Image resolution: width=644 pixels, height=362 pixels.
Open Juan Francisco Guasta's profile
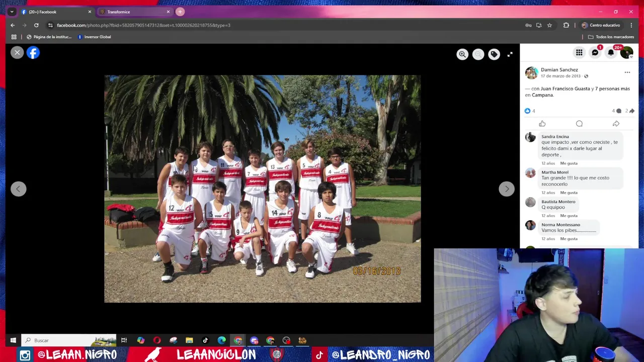pyautogui.click(x=565, y=88)
